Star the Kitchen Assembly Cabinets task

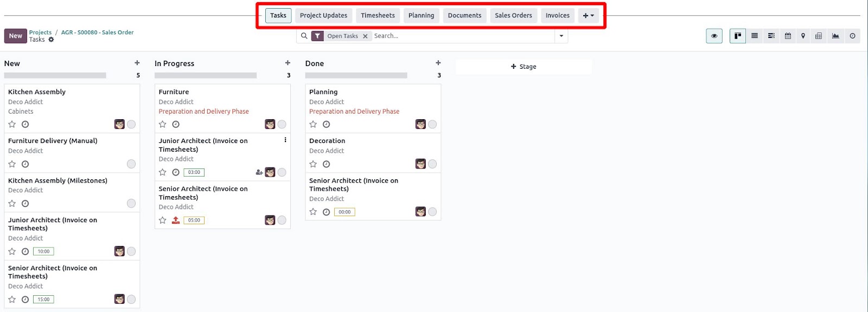12,125
